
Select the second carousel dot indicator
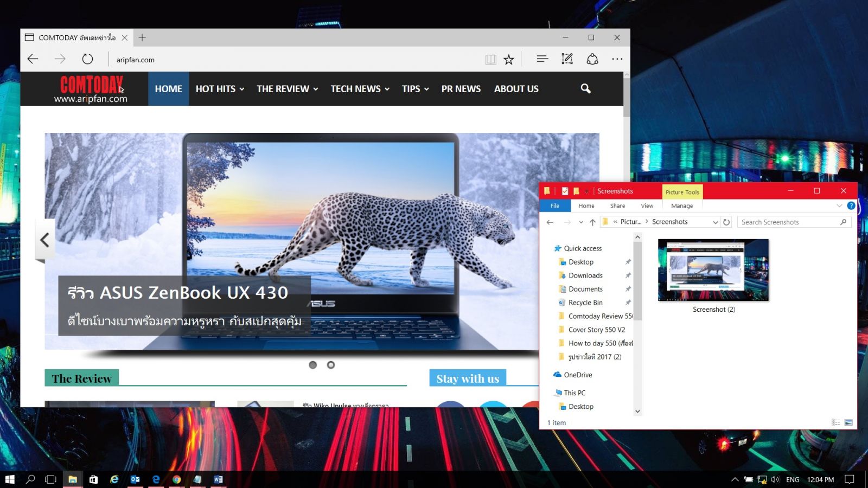331,365
